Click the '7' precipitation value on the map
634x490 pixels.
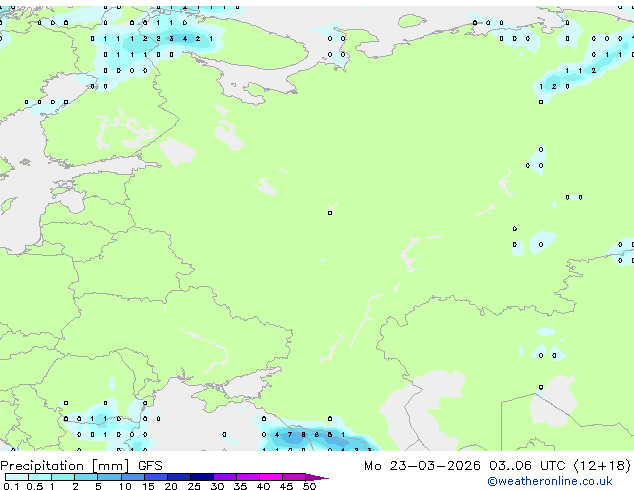click(290, 435)
